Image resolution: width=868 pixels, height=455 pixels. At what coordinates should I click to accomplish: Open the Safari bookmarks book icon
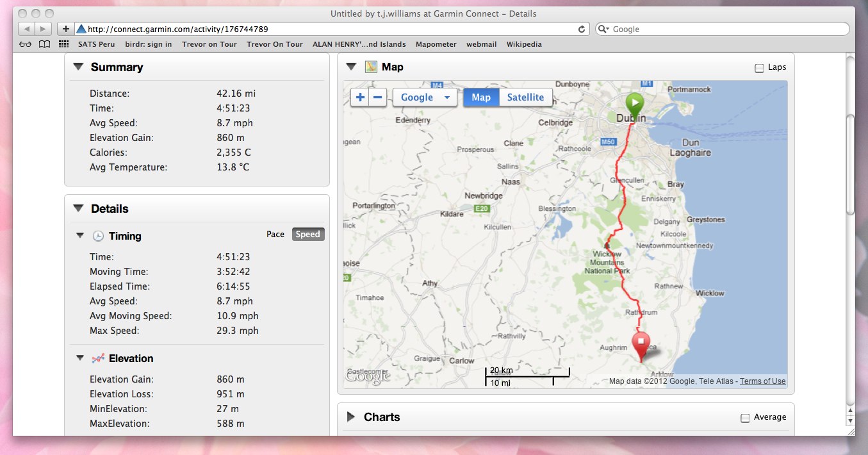tap(44, 44)
